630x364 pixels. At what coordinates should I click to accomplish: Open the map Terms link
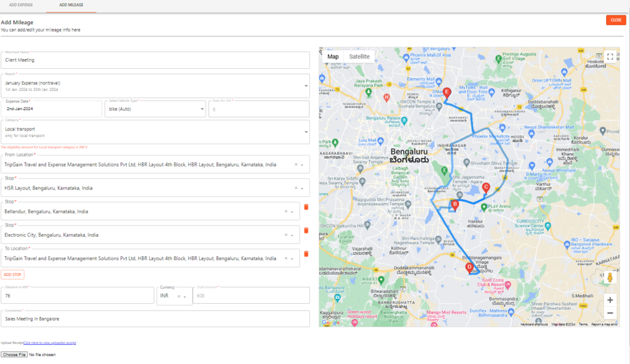click(x=583, y=324)
